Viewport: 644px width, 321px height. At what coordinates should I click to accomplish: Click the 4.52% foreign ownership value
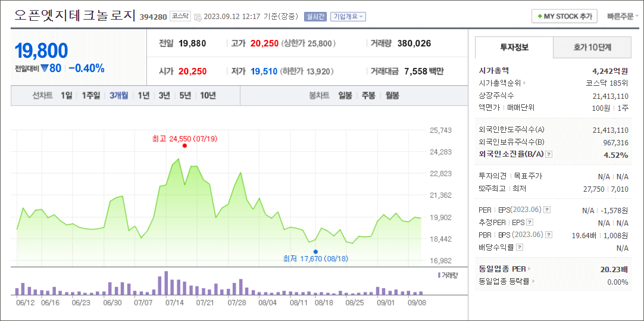tap(617, 155)
